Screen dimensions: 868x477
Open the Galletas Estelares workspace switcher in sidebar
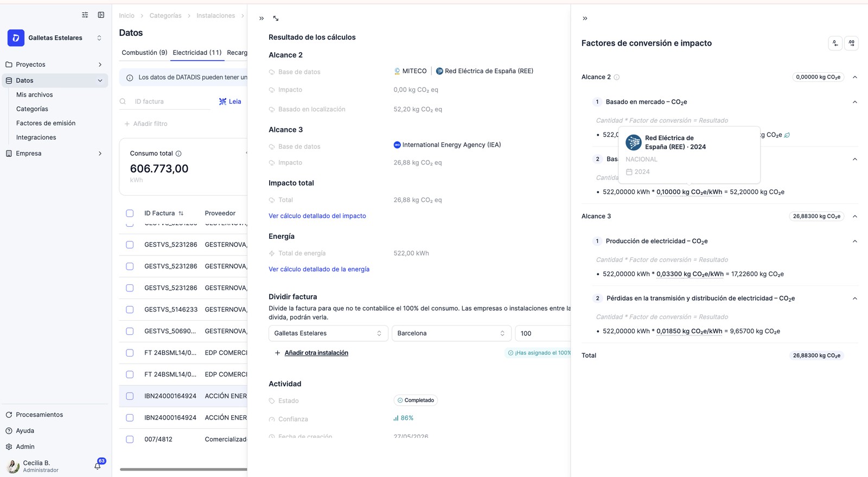(x=55, y=38)
